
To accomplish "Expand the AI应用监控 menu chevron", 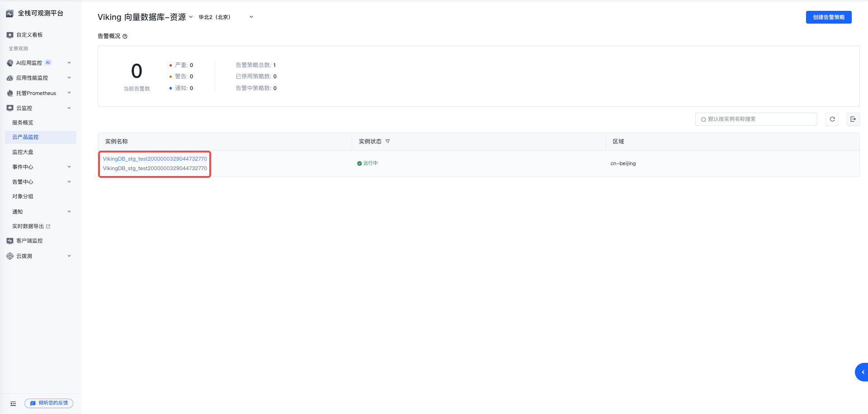I will coord(69,63).
